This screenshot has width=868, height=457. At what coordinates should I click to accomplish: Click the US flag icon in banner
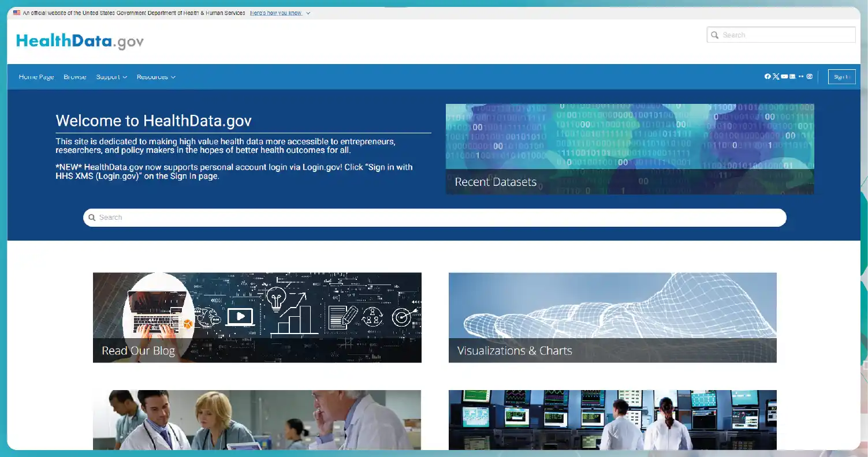click(x=17, y=13)
